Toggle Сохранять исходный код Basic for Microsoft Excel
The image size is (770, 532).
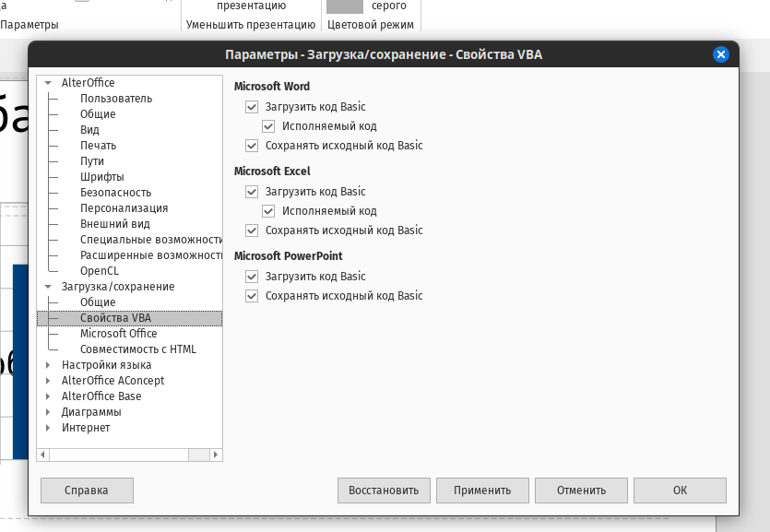[x=252, y=231]
